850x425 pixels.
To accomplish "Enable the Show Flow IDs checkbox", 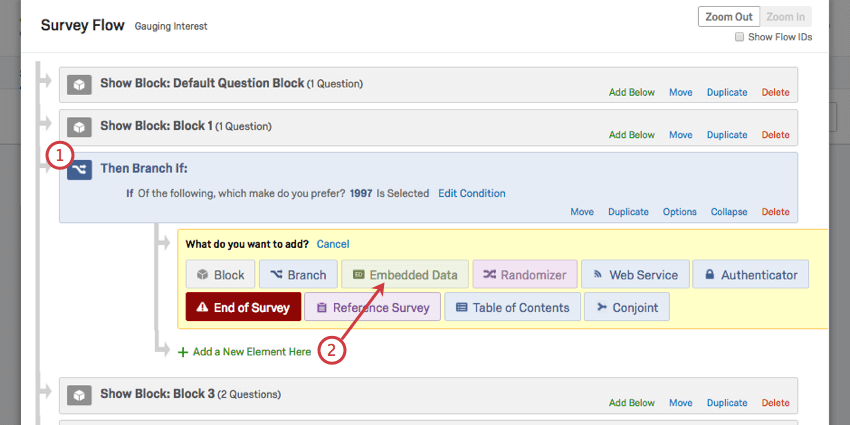I will point(739,38).
